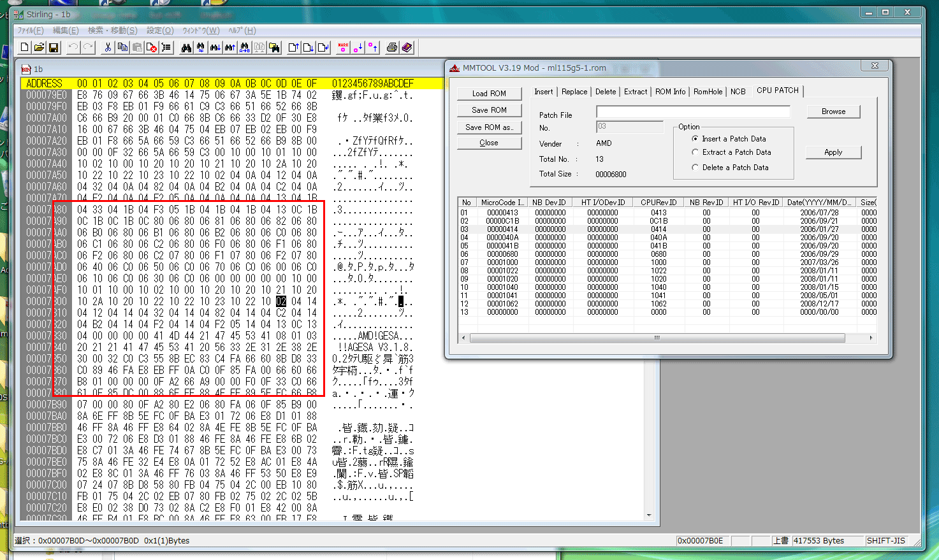
Task: Create a new file in Stirling toolbar
Action: (x=24, y=47)
